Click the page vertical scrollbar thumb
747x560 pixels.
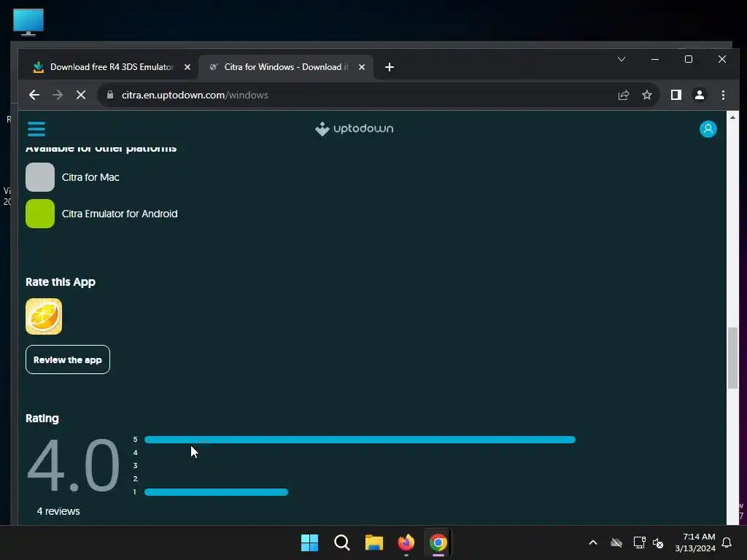point(732,358)
